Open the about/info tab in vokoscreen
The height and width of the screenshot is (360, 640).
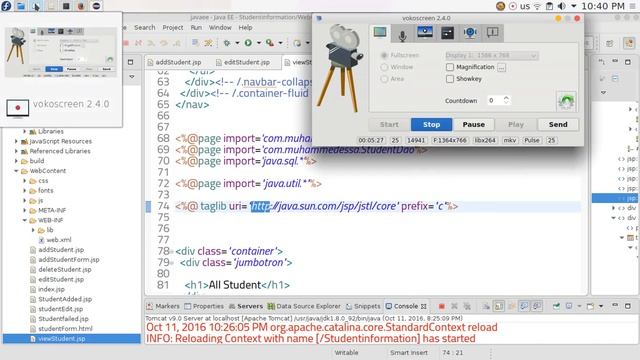[493, 33]
